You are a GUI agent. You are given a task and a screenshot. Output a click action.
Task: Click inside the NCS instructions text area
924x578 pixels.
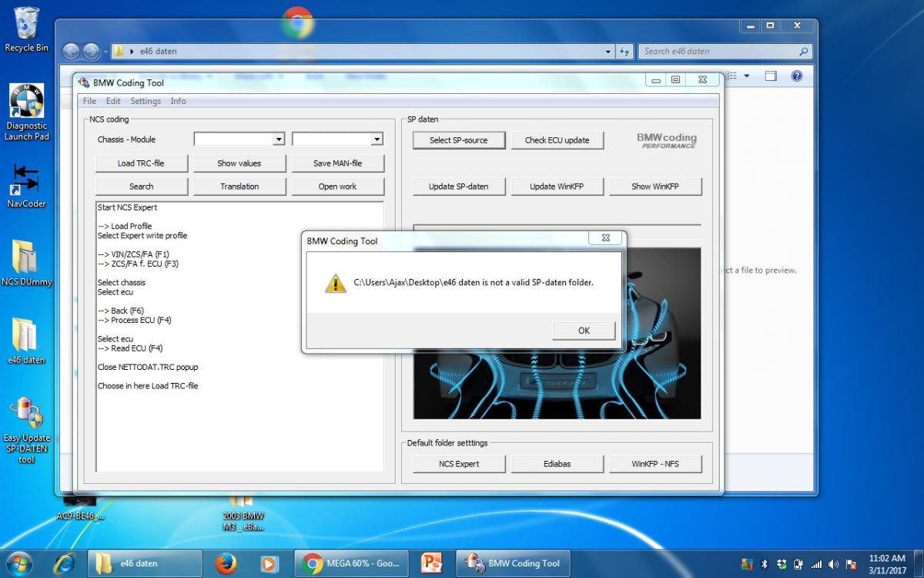pyautogui.click(x=239, y=337)
